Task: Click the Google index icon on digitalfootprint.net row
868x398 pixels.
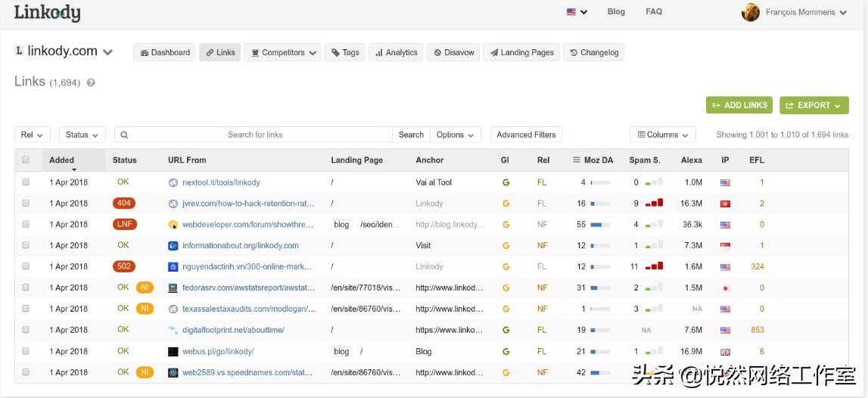Action: [506, 330]
